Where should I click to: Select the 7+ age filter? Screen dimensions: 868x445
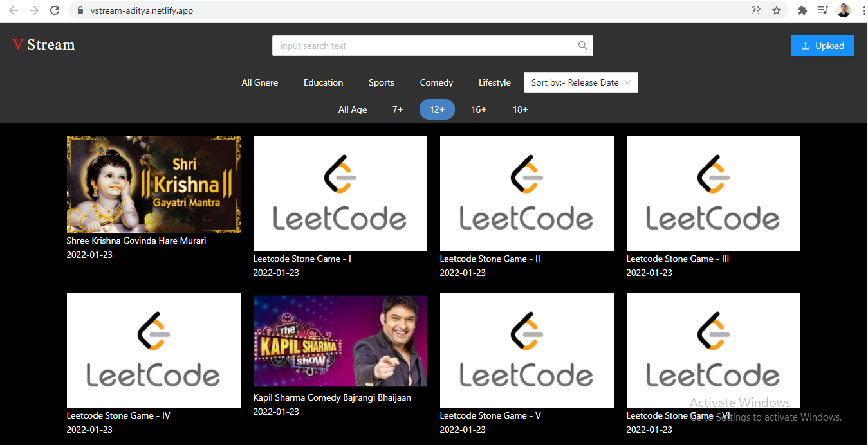398,109
